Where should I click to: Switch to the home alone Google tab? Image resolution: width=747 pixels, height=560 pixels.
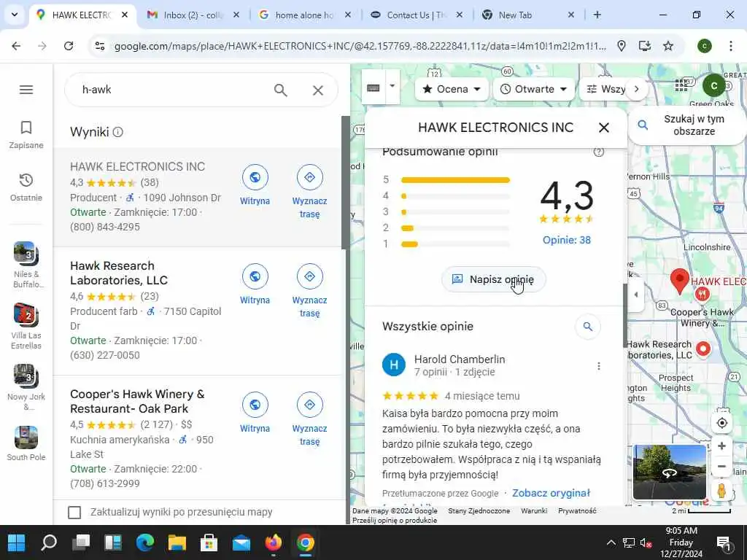(305, 15)
